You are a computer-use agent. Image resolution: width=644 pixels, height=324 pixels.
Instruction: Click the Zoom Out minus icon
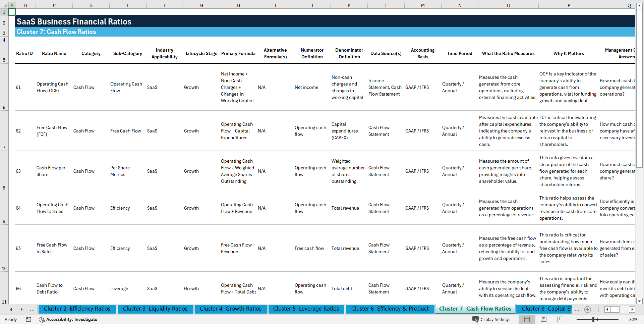tap(572, 319)
